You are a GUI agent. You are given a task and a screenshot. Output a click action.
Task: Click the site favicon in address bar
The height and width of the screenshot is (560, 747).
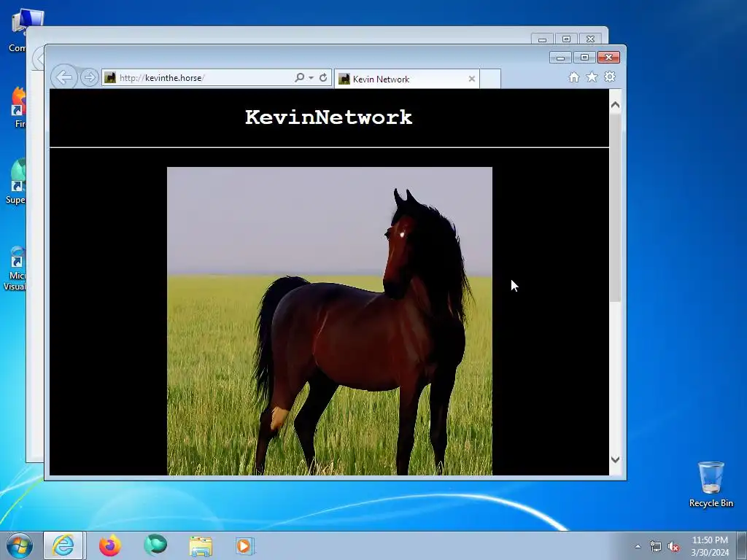pyautogui.click(x=110, y=77)
